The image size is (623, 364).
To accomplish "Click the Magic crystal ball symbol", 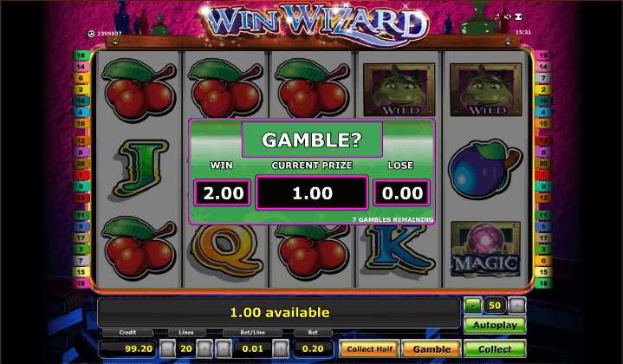I will pos(485,249).
